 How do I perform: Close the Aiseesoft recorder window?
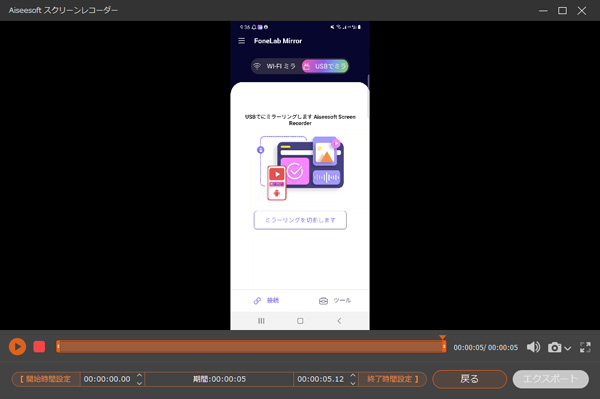click(582, 10)
